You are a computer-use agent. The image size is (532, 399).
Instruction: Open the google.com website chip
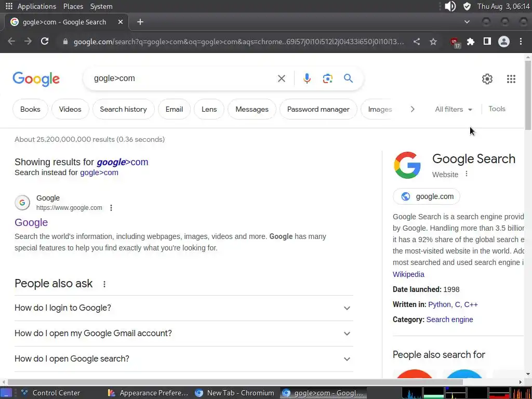[427, 196]
